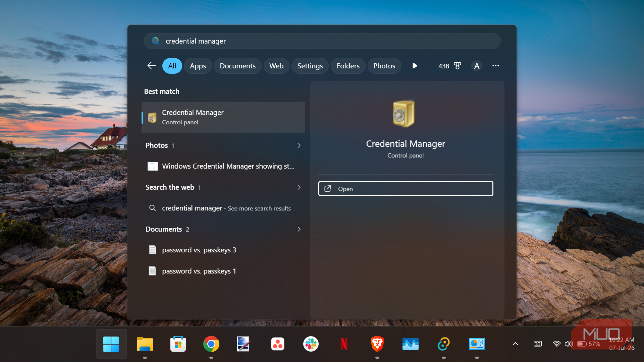Open the three-dot more options menu
The height and width of the screenshot is (362, 644).
tap(496, 66)
